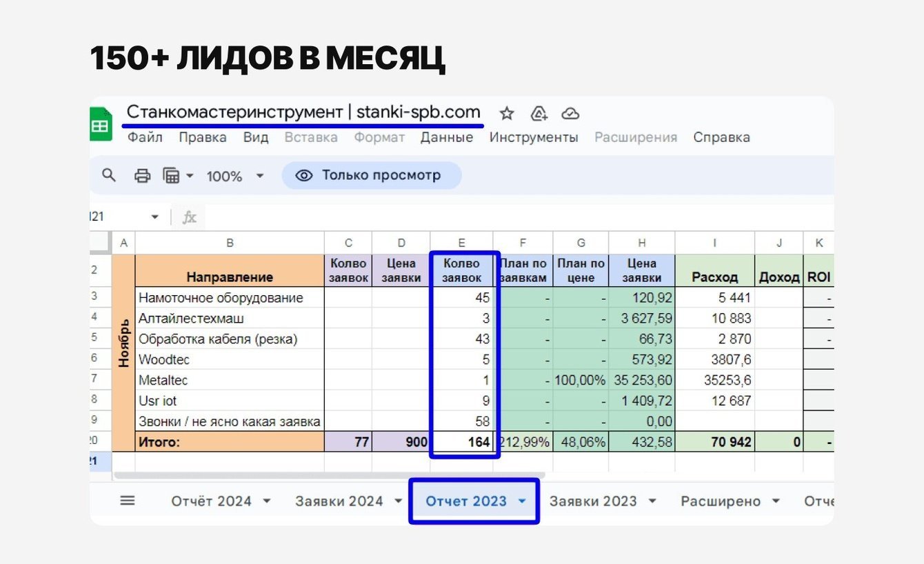
Task: Open the all sheets hamburger list
Action: tap(128, 501)
